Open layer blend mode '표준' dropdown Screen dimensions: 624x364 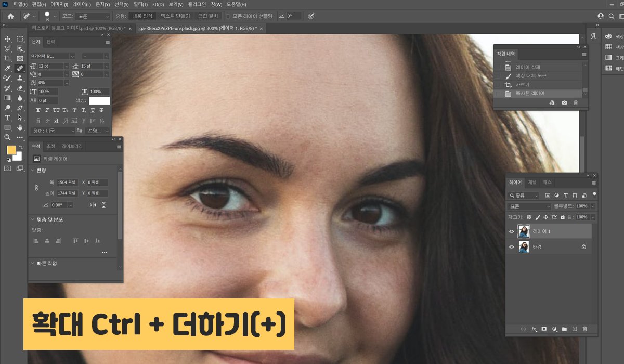pyautogui.click(x=529, y=206)
